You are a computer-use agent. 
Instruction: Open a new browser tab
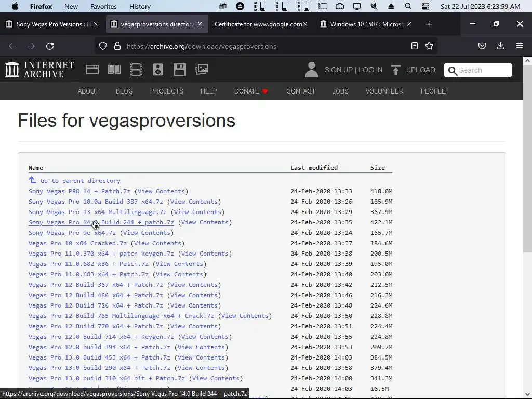(429, 24)
